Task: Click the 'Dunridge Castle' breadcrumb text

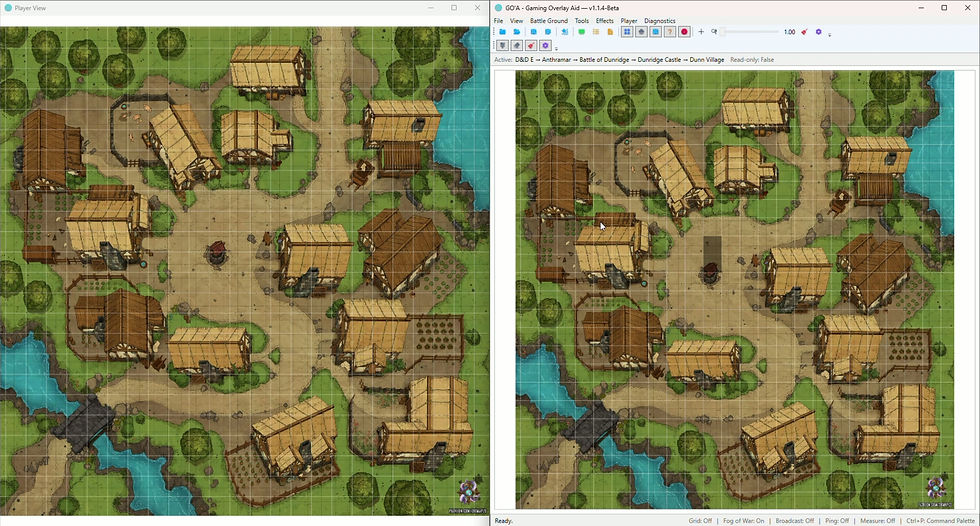Action: (x=659, y=60)
